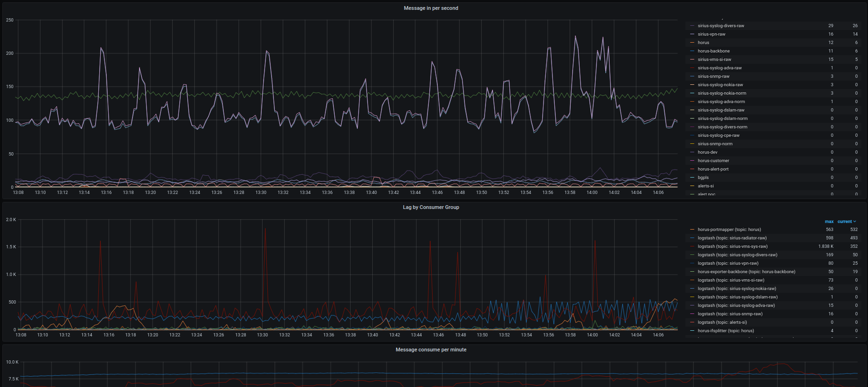Open the 'Lag by Consumer Group' panel title menu

[431, 207]
